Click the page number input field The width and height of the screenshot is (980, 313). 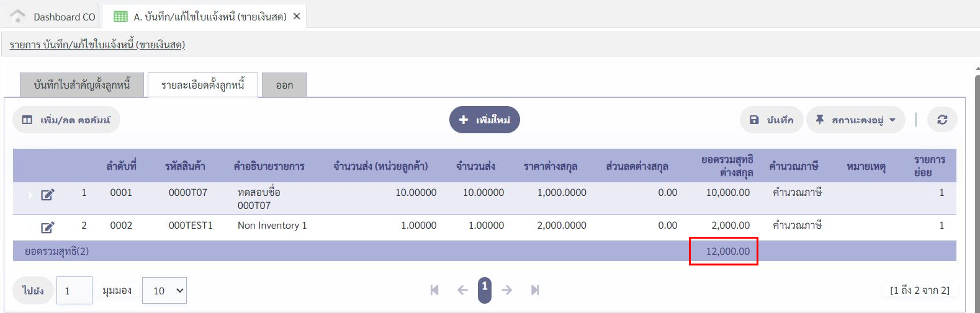coord(74,291)
